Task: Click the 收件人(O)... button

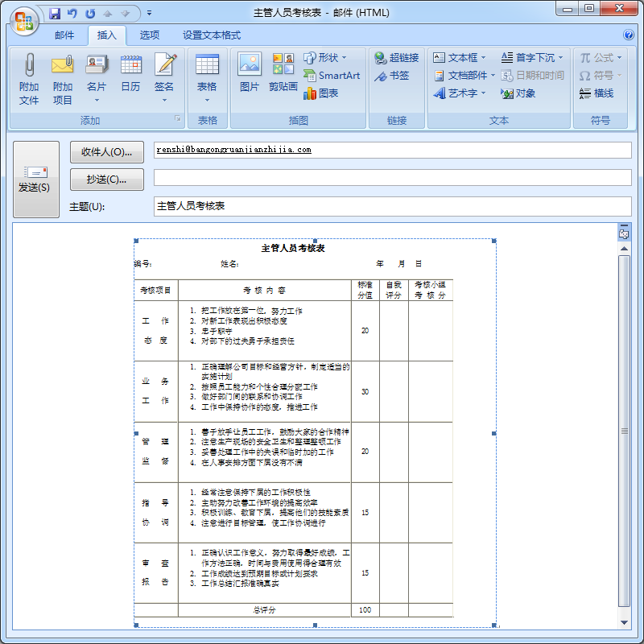Action: pos(107,152)
